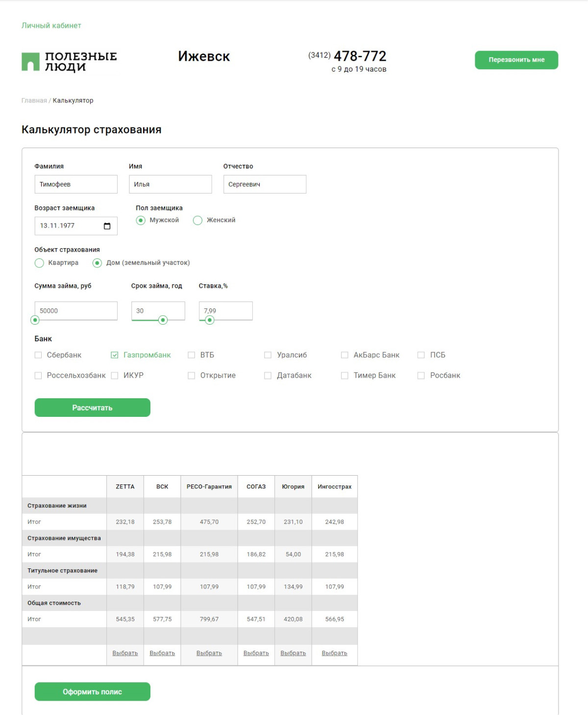The width and height of the screenshot is (588, 715).
Task: Click Выбрать under Югория column
Action: 293,653
